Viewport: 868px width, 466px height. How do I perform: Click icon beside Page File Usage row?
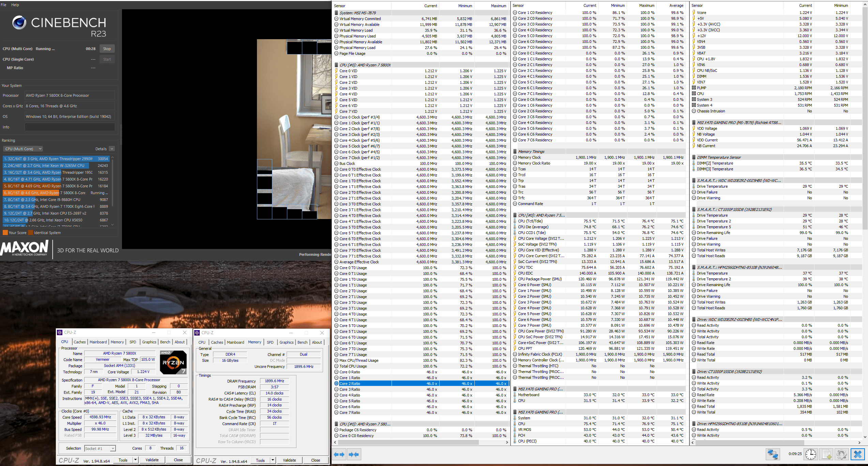click(336, 53)
